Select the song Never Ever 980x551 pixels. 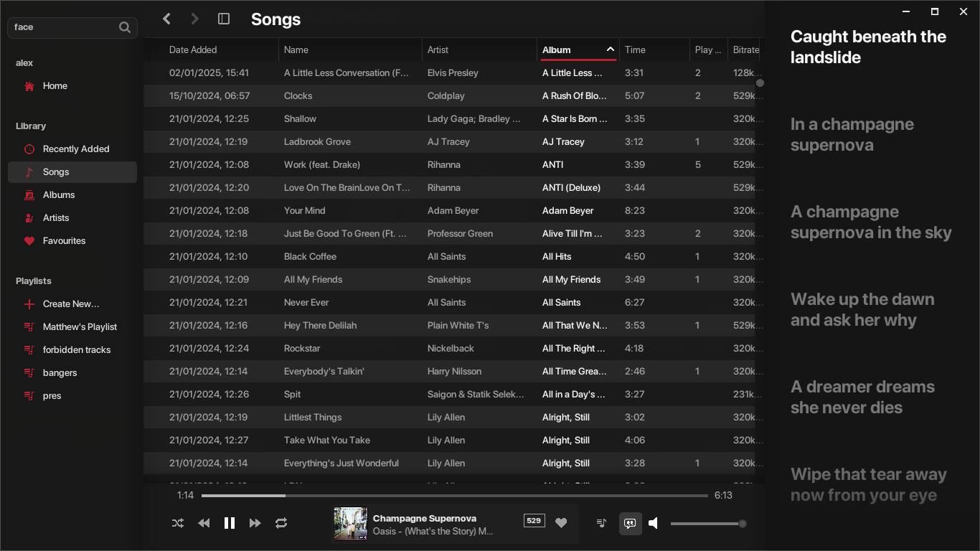click(449, 303)
